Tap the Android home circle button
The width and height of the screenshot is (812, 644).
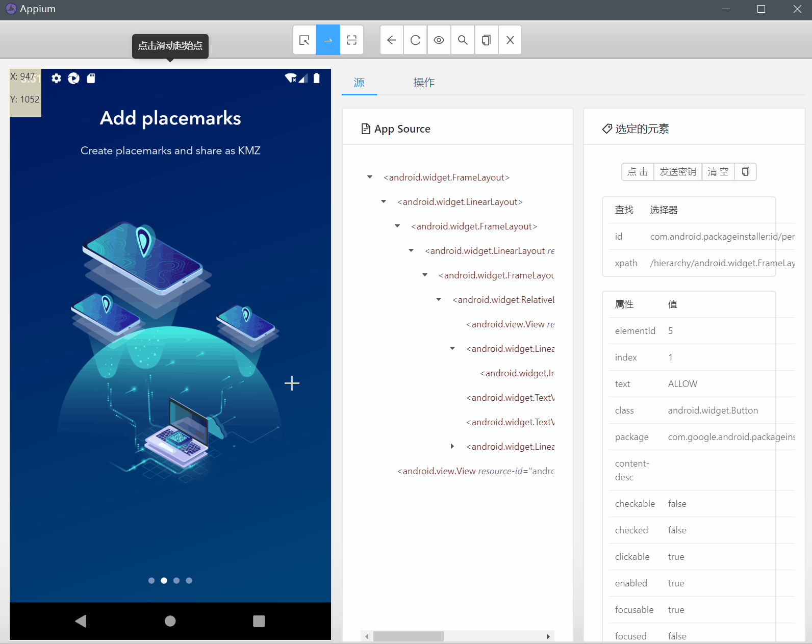pos(170,621)
